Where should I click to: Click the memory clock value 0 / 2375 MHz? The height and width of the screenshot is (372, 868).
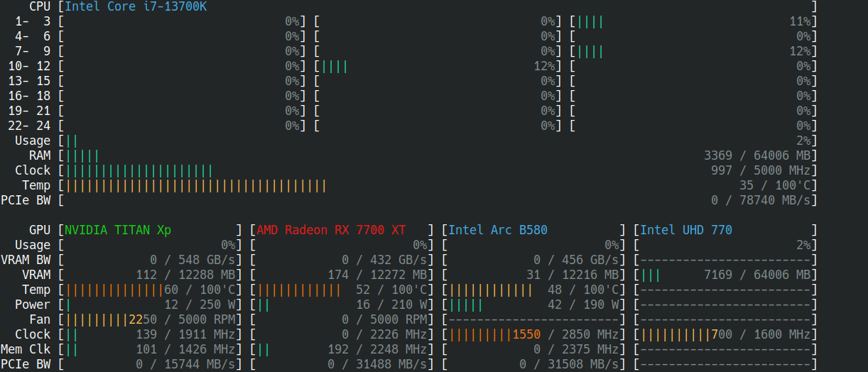576,349
